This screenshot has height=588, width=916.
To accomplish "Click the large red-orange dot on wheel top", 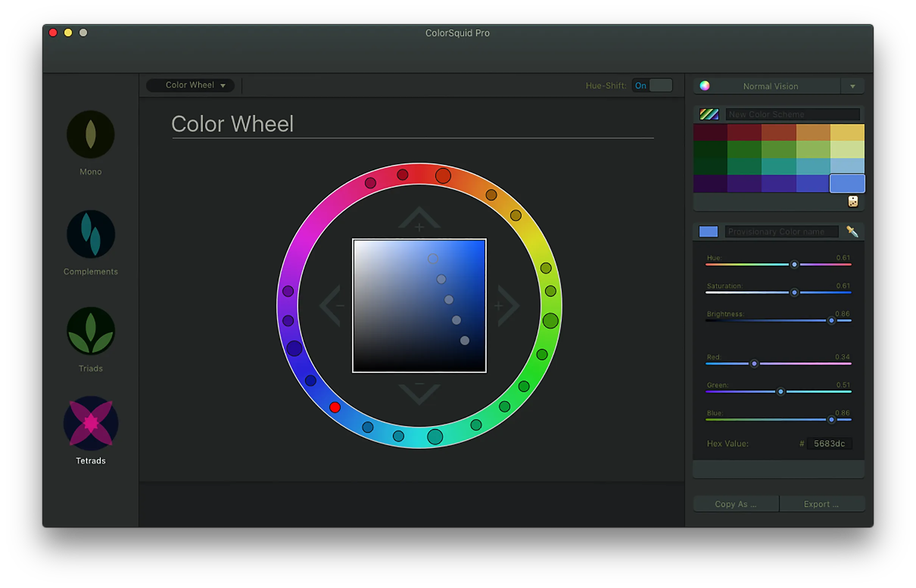I will (x=443, y=176).
